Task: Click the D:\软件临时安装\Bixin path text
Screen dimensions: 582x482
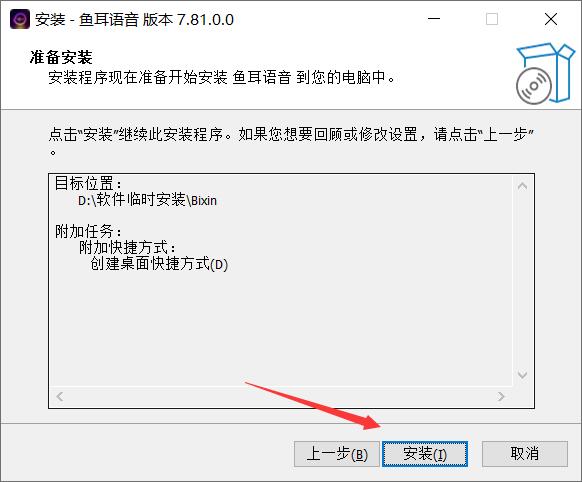Action: pyautogui.click(x=147, y=200)
